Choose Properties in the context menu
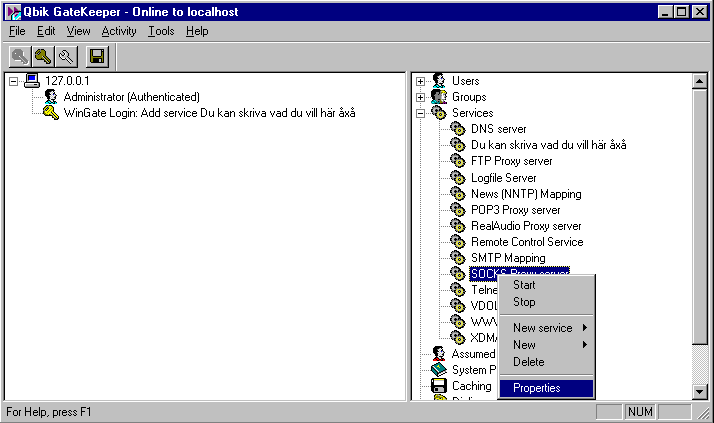 pyautogui.click(x=546, y=388)
